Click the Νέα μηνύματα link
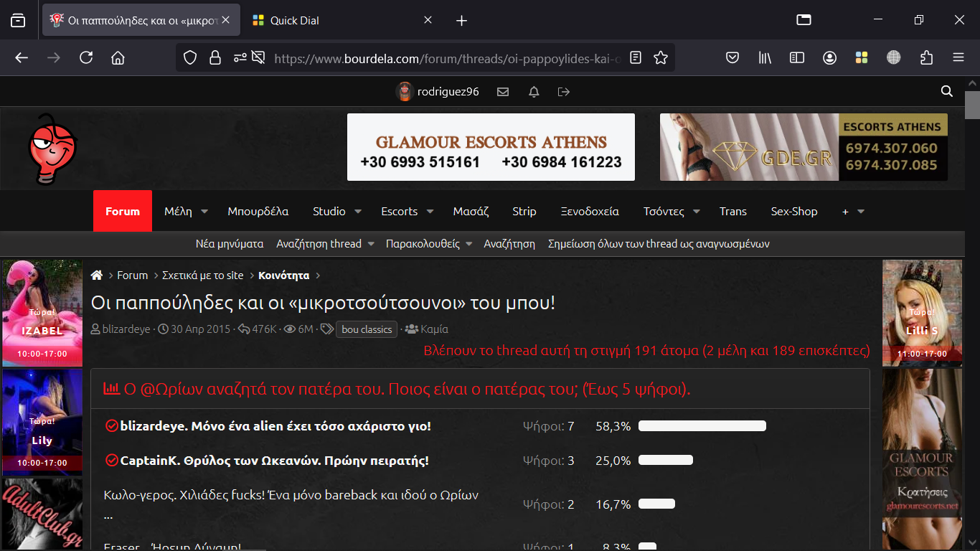 pyautogui.click(x=230, y=244)
